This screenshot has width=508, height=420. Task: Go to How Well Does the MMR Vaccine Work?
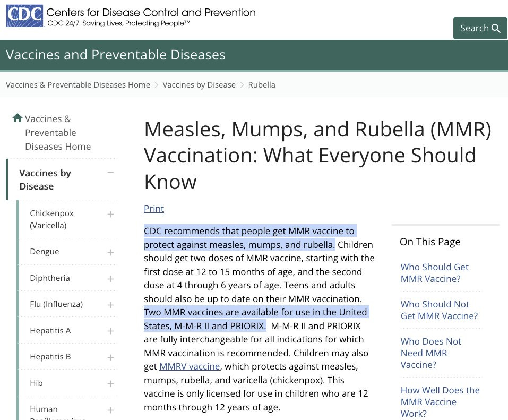pos(440,402)
